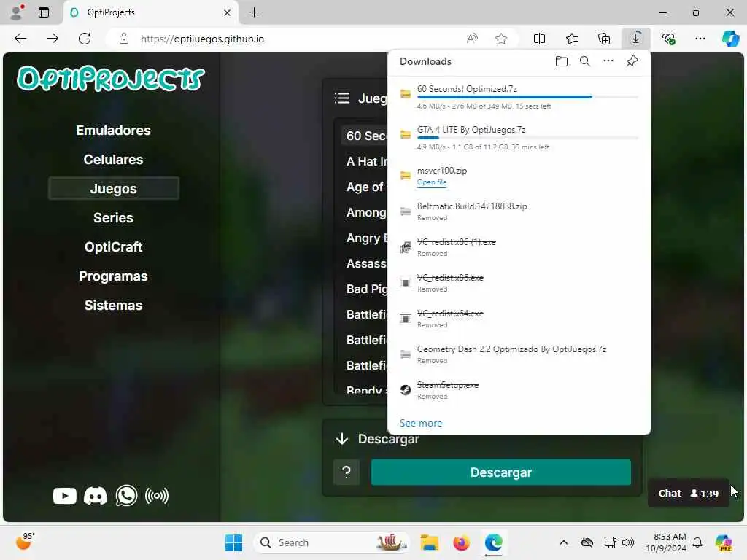Open Collections toolbar icon
Screen dimensions: 747x560
(603, 39)
